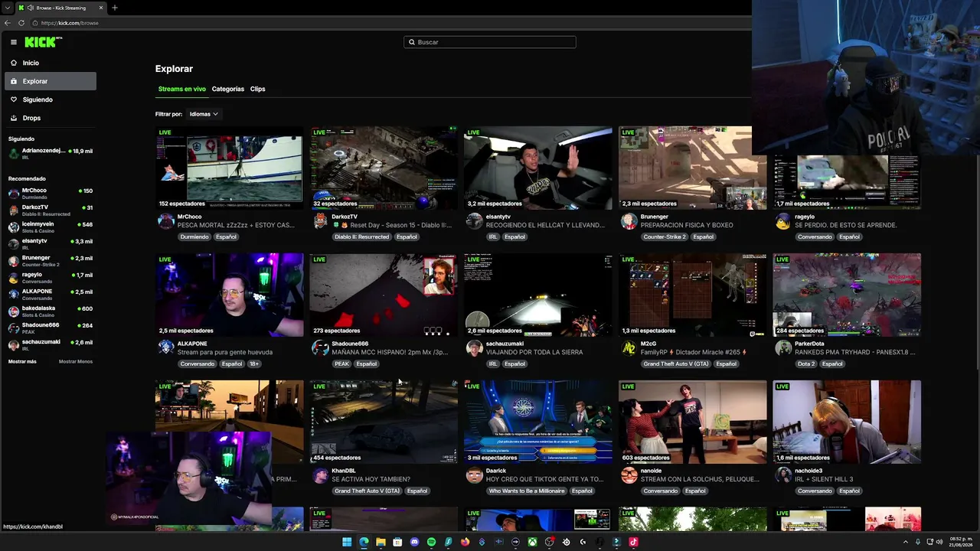Switch to the Streams en vivo tab
Viewport: 980px width, 551px height.
182,89
